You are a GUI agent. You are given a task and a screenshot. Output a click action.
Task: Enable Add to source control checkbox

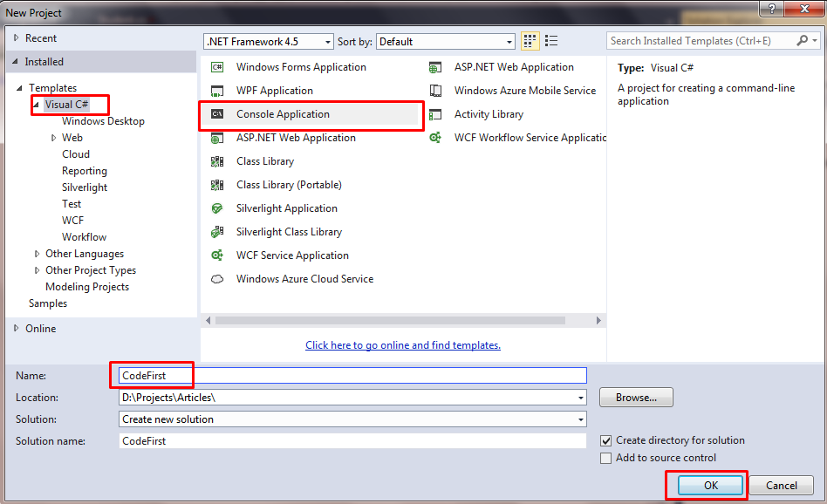606,458
